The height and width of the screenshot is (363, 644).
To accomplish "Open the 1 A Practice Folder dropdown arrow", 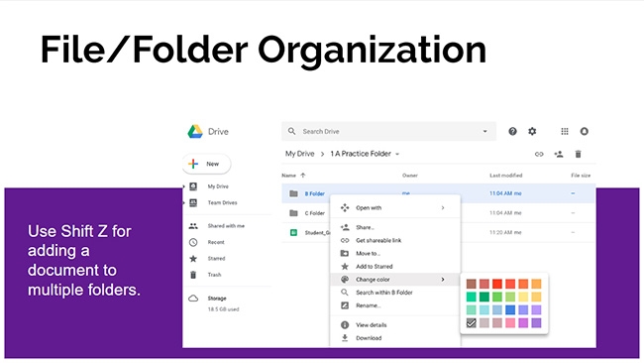I will [397, 154].
